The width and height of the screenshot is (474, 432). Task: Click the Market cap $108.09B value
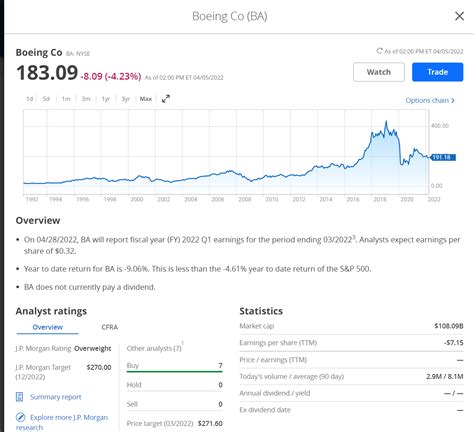point(449,326)
